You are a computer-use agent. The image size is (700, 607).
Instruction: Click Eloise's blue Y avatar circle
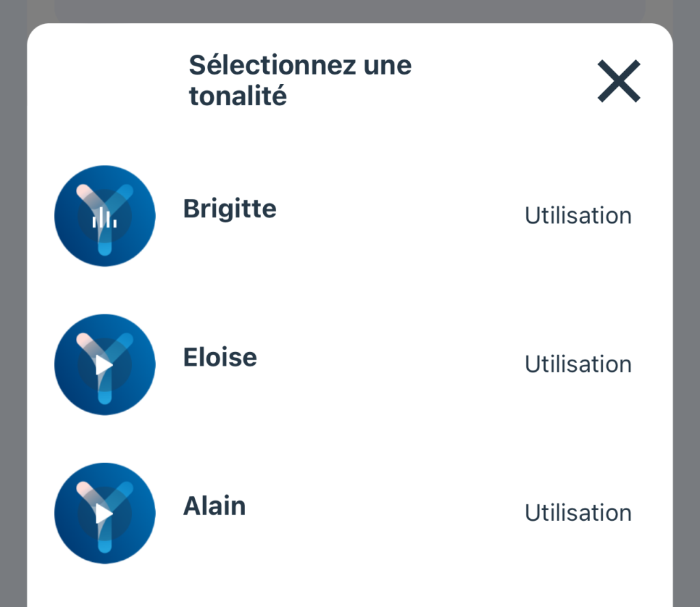[x=105, y=364]
